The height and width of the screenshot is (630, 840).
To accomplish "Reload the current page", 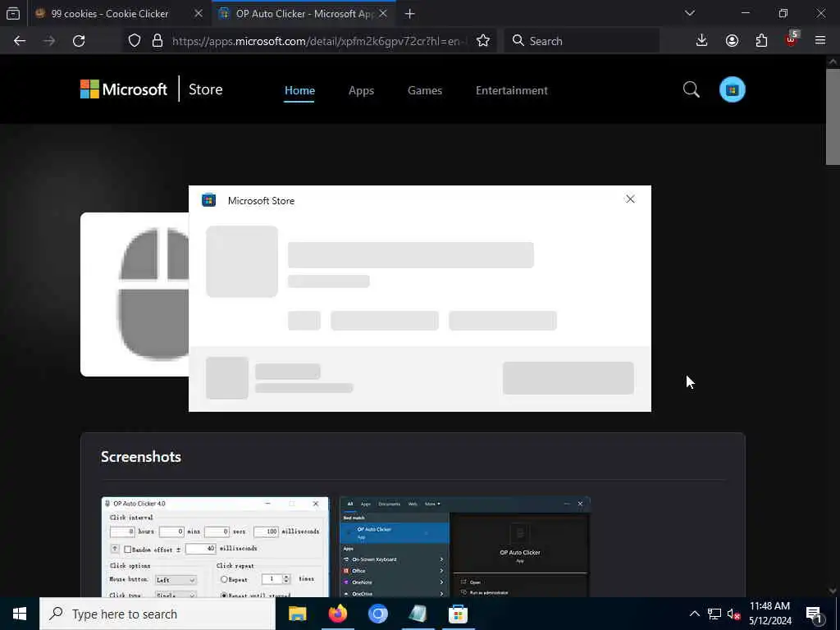I will (x=79, y=41).
